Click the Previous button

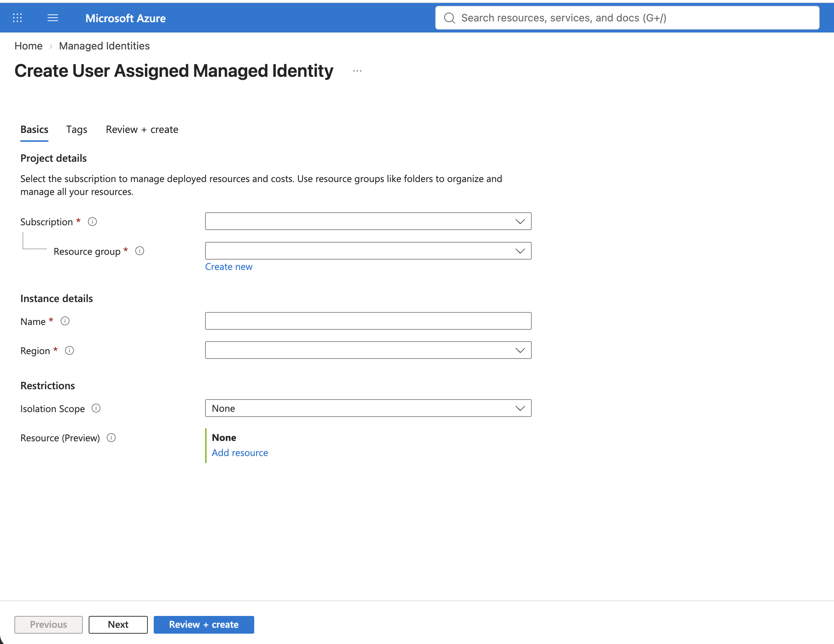(48, 624)
